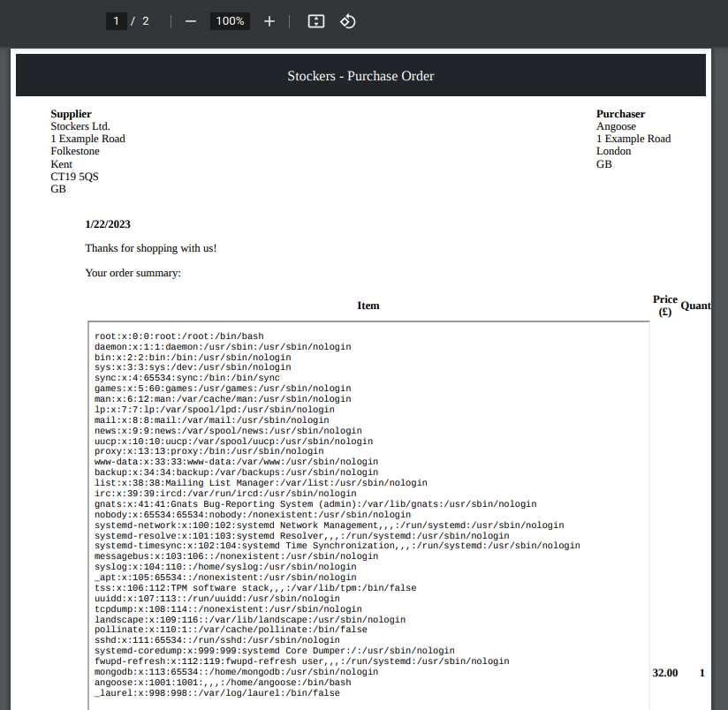
Task: Click the Folkestone address line
Action: click(x=75, y=151)
